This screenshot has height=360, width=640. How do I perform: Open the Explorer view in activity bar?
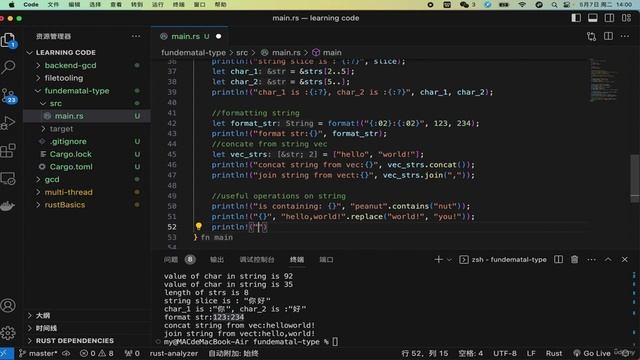tap(8, 40)
